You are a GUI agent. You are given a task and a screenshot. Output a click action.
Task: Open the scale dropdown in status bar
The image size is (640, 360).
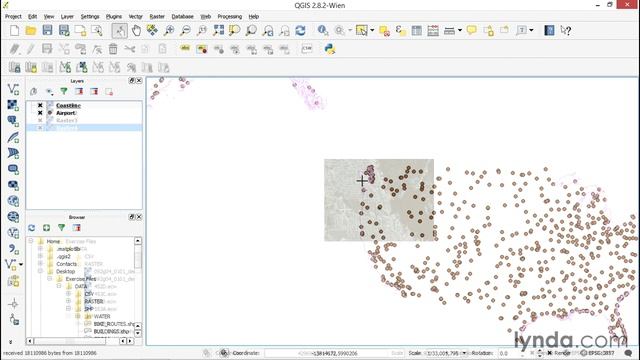tap(464, 353)
